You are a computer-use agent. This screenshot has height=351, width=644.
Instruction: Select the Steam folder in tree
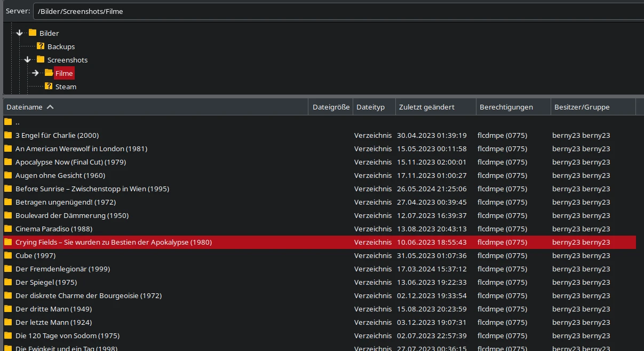(66, 87)
